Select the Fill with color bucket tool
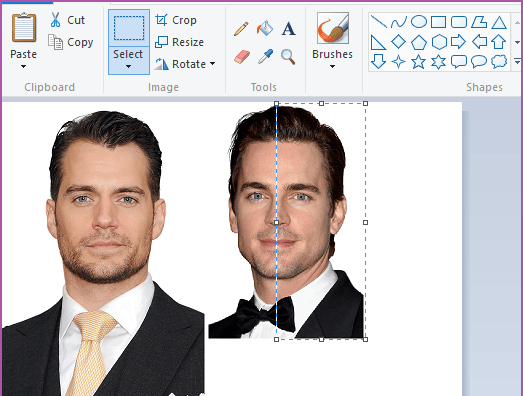This screenshot has height=396, width=523. coord(265,28)
